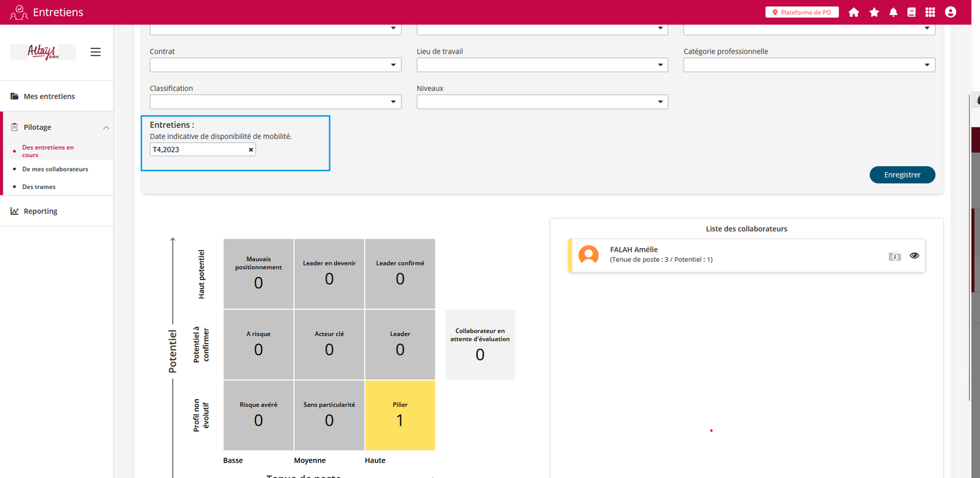Open the documentation book icon

912,12
